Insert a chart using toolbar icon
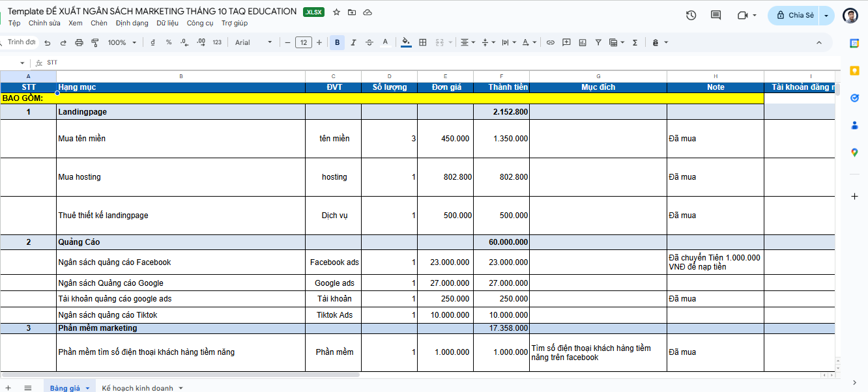Image resolution: width=868 pixels, height=392 pixels. pos(582,42)
